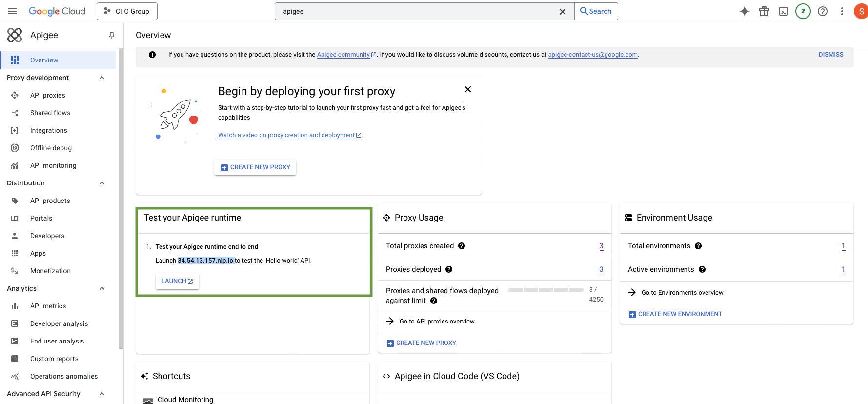Click help icon beside Total proxies created

pyautogui.click(x=462, y=246)
